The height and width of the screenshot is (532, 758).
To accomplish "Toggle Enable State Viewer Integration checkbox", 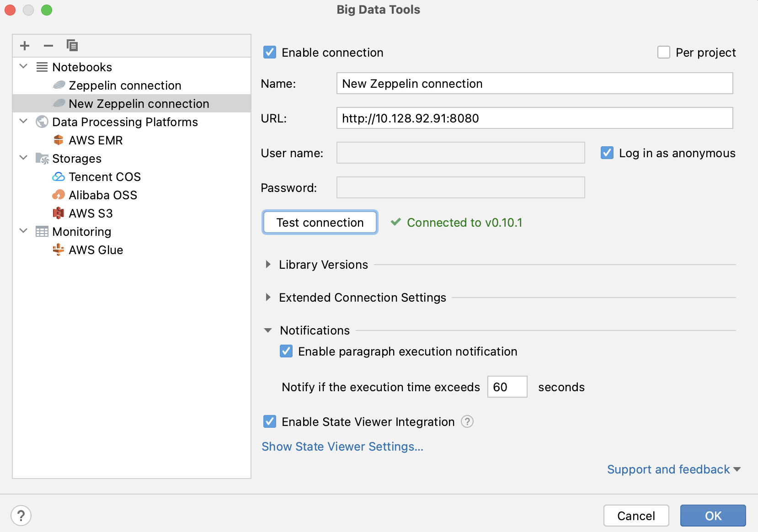I will 270,421.
